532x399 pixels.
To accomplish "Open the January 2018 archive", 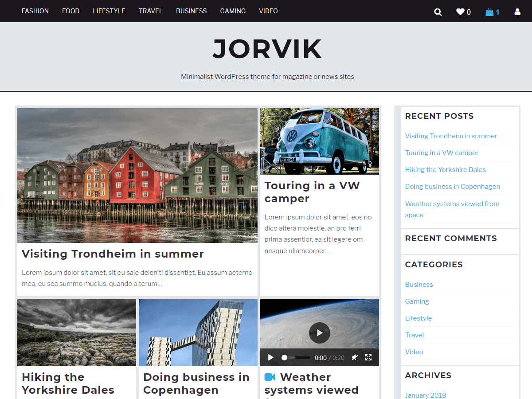I will [x=426, y=395].
